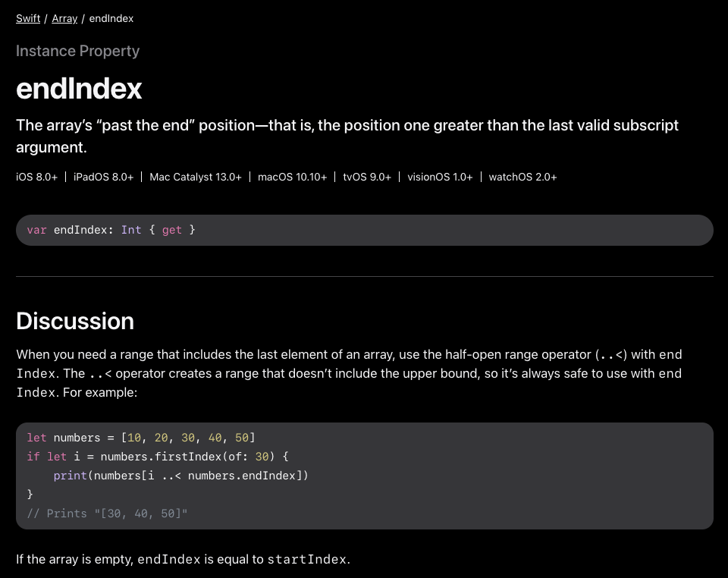Click the startIndex code term in the last sentence
Image resolution: width=728 pixels, height=578 pixels.
pyautogui.click(x=307, y=560)
